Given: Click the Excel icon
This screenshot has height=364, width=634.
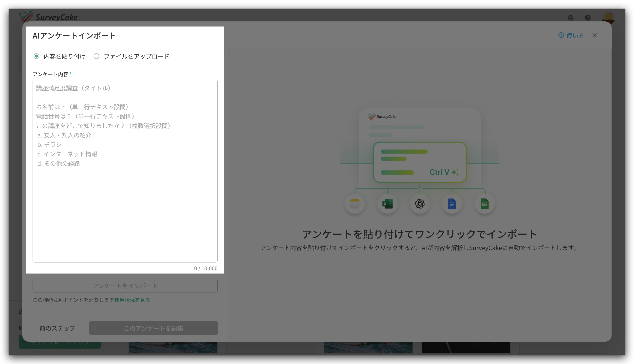Looking at the screenshot, I should click(x=387, y=204).
